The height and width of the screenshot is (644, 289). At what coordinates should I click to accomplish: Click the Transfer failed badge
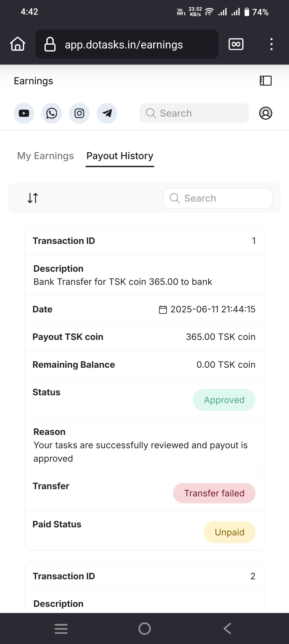click(x=214, y=493)
